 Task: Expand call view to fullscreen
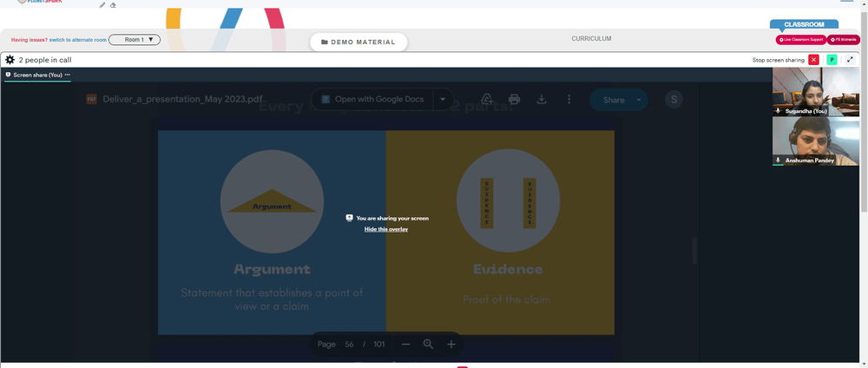pos(850,60)
